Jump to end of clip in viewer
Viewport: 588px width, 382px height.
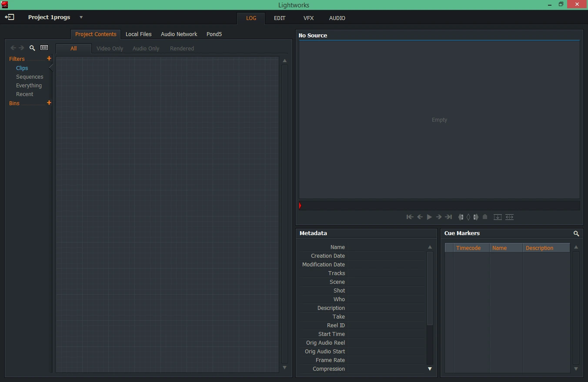448,217
